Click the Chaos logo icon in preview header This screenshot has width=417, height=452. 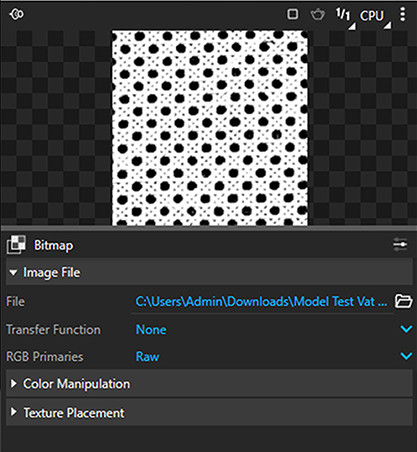point(17,14)
